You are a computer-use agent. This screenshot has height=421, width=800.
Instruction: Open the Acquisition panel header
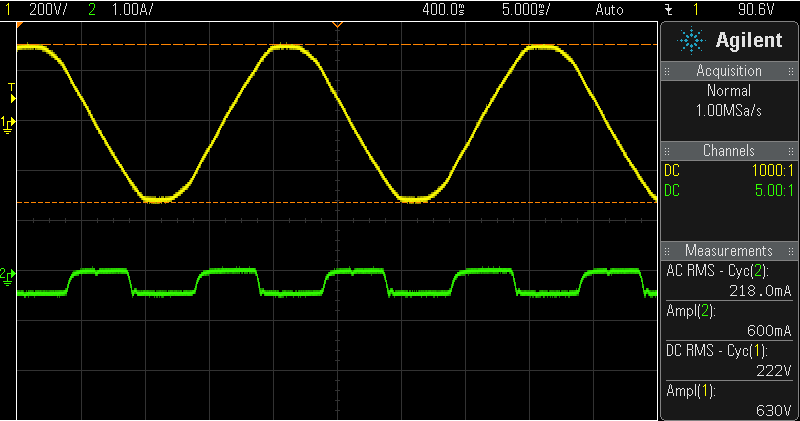coord(729,71)
